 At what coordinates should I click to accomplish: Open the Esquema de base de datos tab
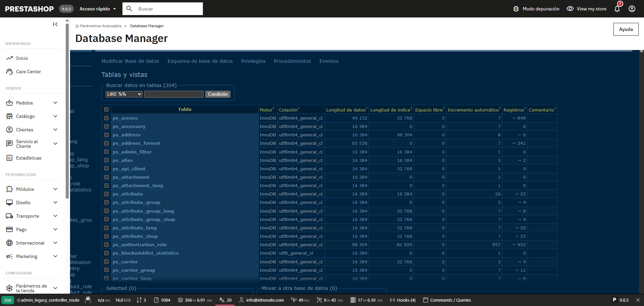tap(200, 61)
